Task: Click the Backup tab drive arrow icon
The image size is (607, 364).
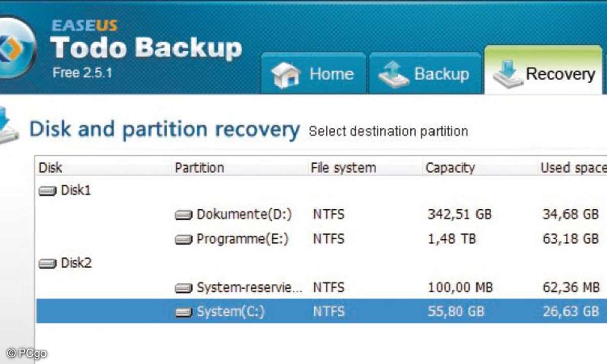Action: (394, 74)
